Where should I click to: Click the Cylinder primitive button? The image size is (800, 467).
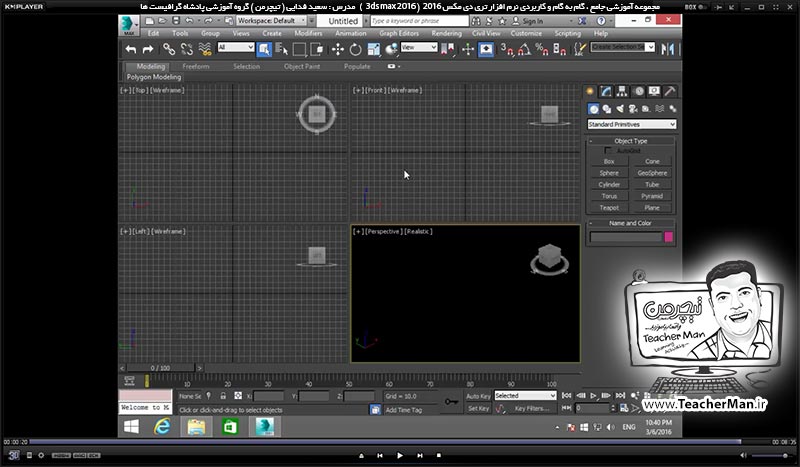coord(609,185)
